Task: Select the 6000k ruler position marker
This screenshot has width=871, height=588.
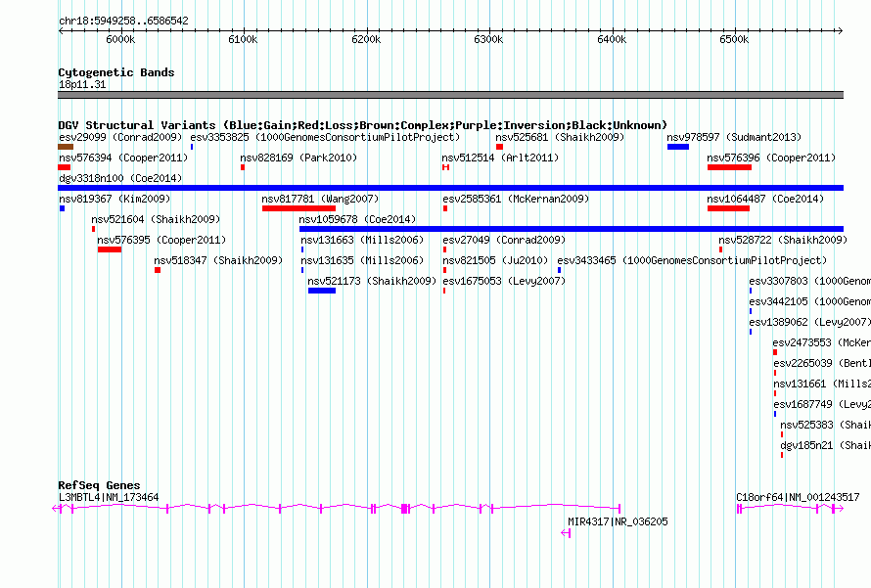Action: coord(120,39)
